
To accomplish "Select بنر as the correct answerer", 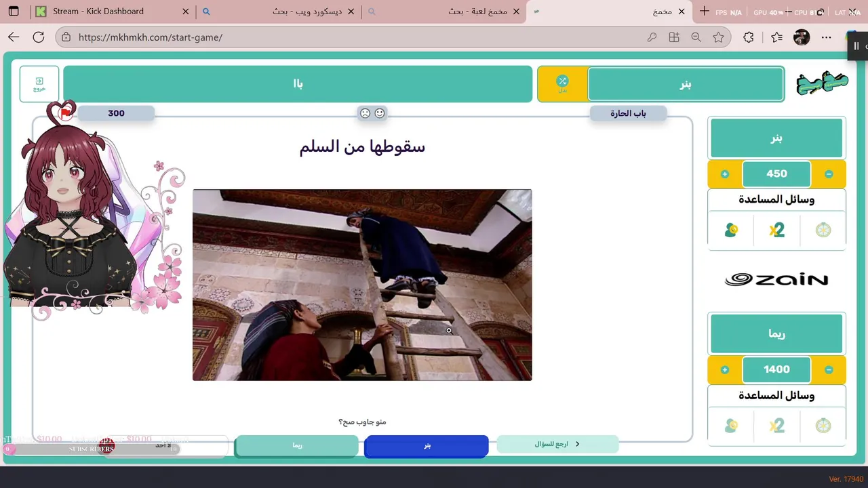I will [x=427, y=446].
